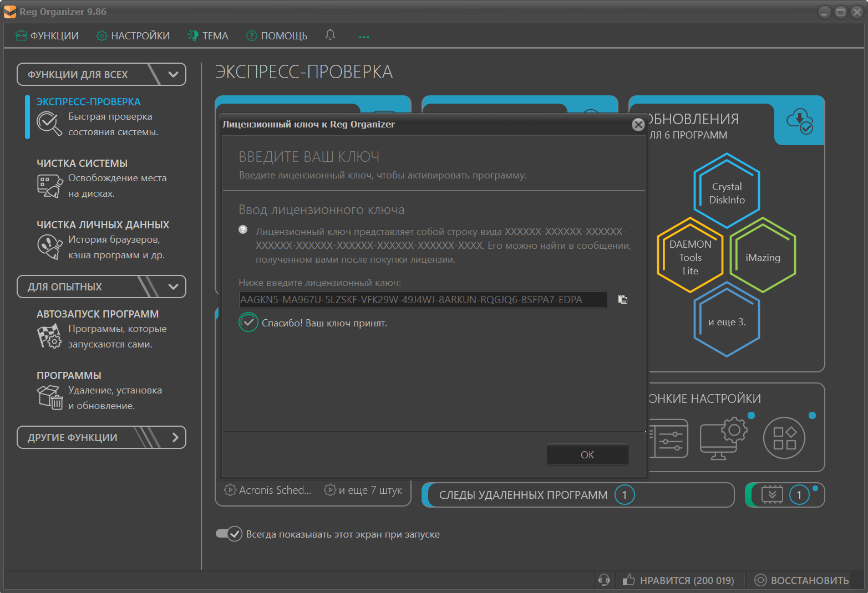Open the three-dots overflow menu icon

click(x=364, y=37)
